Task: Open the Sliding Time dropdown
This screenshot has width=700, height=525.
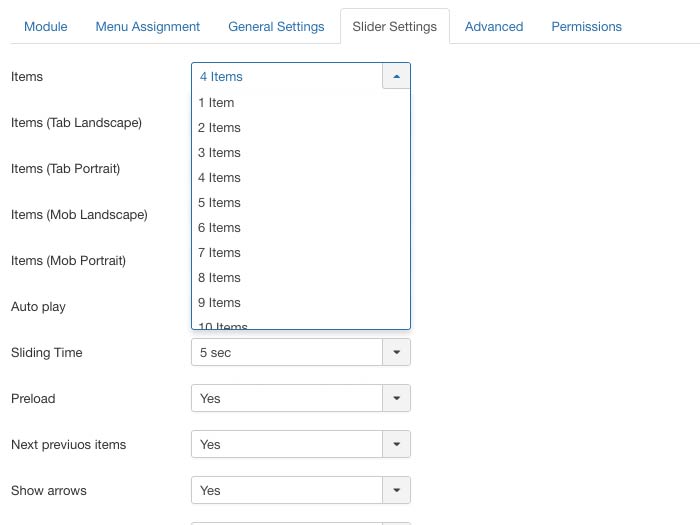Action: (396, 352)
